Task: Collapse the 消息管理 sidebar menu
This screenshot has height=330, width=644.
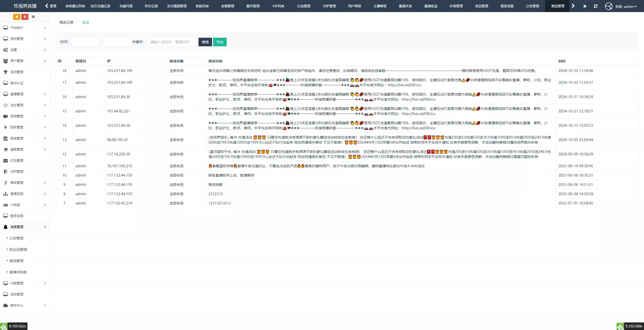Action: coord(25,227)
